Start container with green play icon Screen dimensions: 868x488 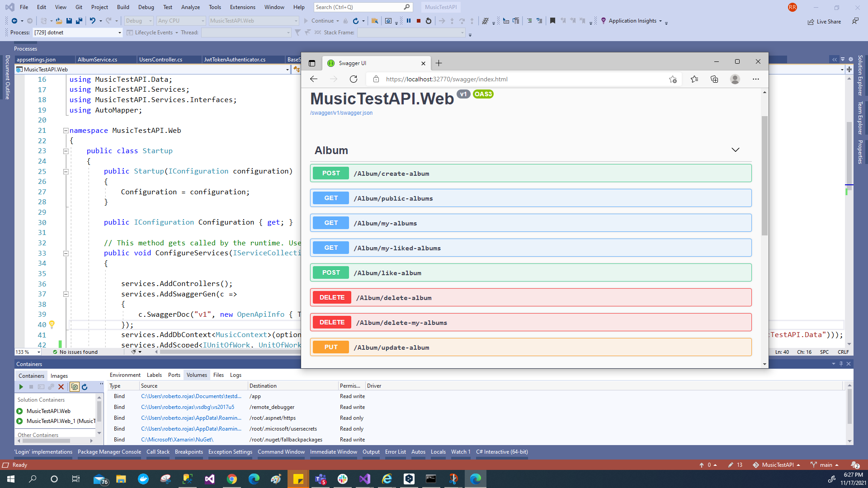click(x=21, y=387)
